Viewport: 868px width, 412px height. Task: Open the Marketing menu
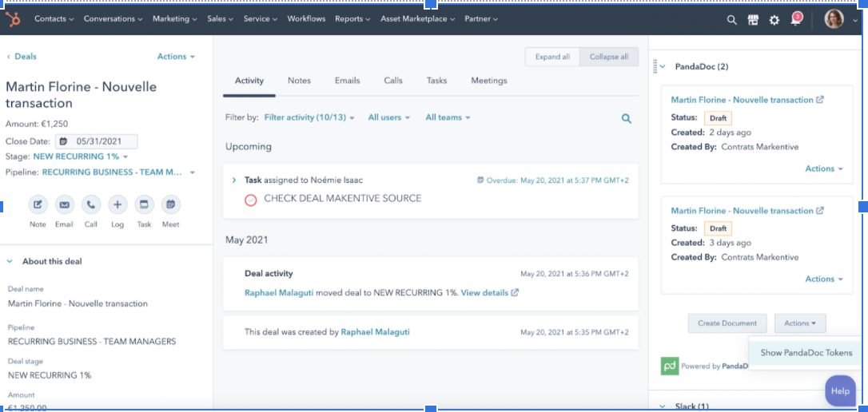[175, 19]
